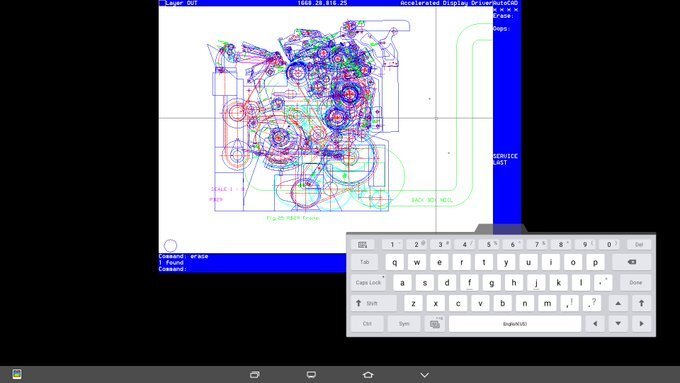The width and height of the screenshot is (680, 383).
Task: Tap the right arrow key
Action: (x=641, y=324)
